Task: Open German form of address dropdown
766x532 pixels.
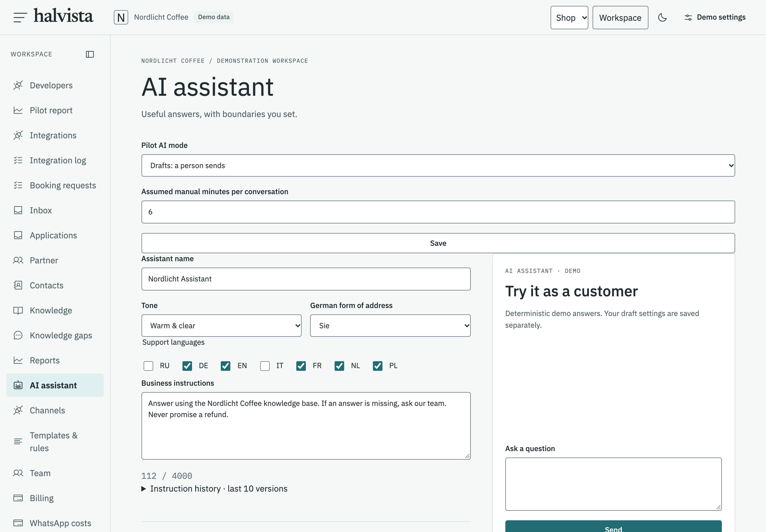Action: coord(390,326)
